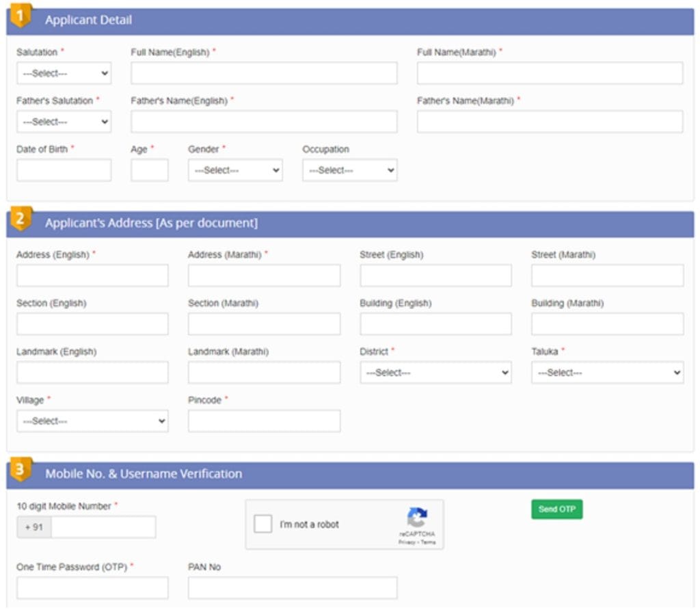The width and height of the screenshot is (700, 610).
Task: Click the Date of Birth field
Action: (x=63, y=170)
